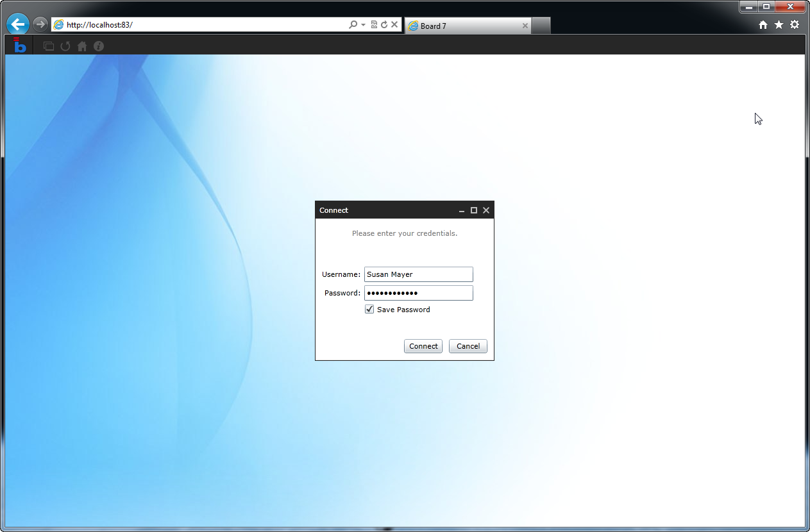Expand the address bar search dropdown arrow
This screenshot has height=532, width=810.
coord(363,25)
